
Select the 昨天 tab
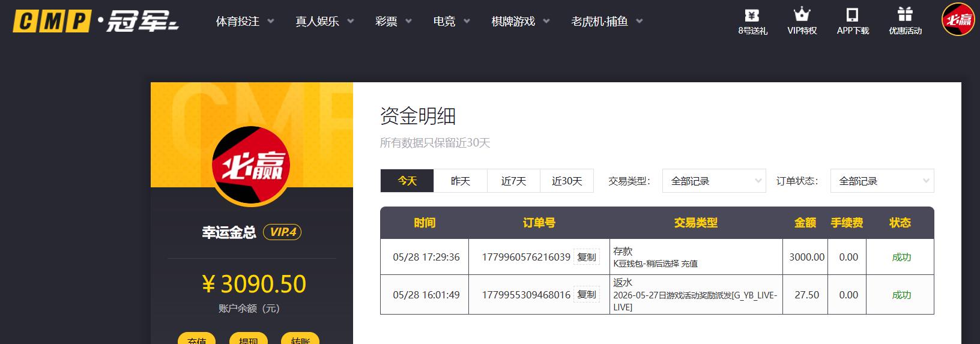click(461, 181)
